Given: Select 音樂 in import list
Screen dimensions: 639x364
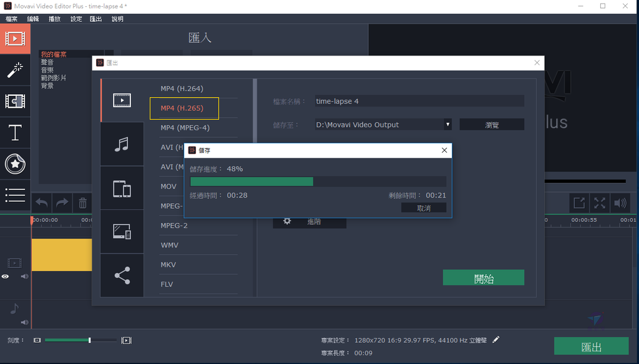Looking at the screenshot, I should [x=47, y=70].
